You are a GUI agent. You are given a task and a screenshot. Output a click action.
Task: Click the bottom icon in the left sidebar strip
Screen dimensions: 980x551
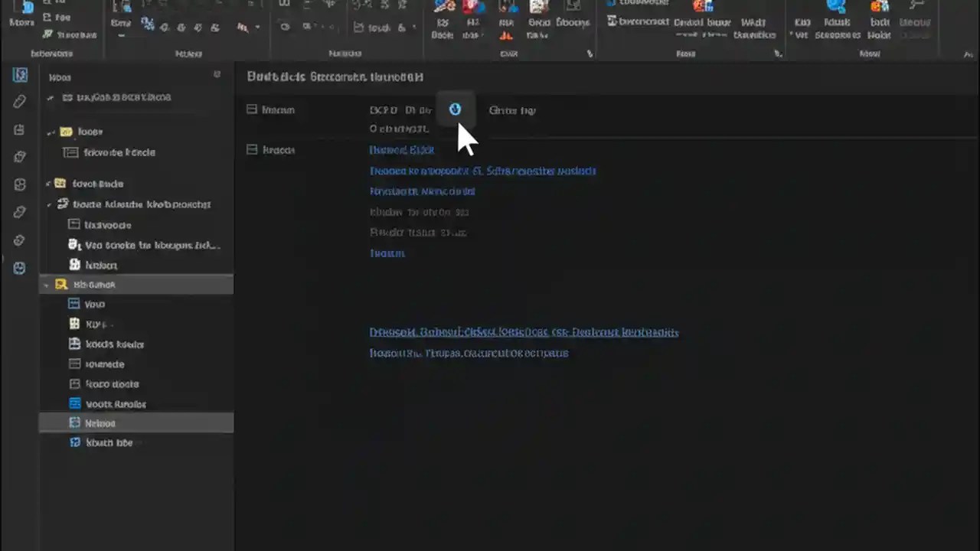pyautogui.click(x=19, y=268)
